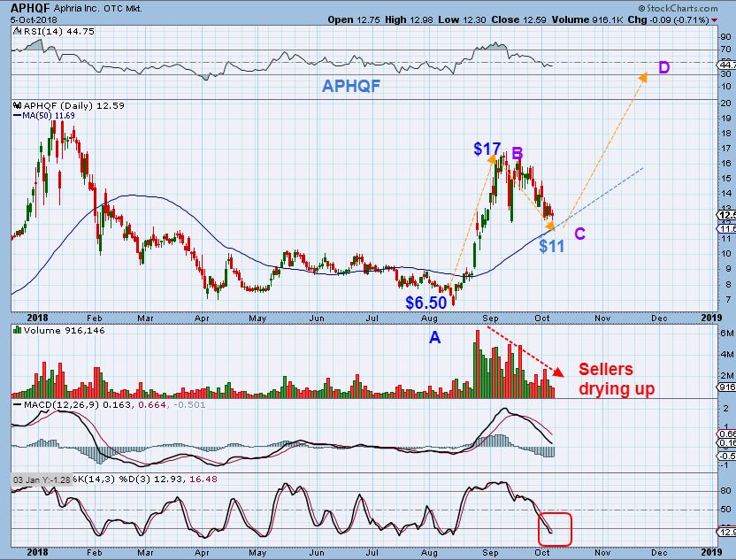Click the 44.7 RSI current value tag
The height and width of the screenshot is (560, 736).
(x=726, y=65)
